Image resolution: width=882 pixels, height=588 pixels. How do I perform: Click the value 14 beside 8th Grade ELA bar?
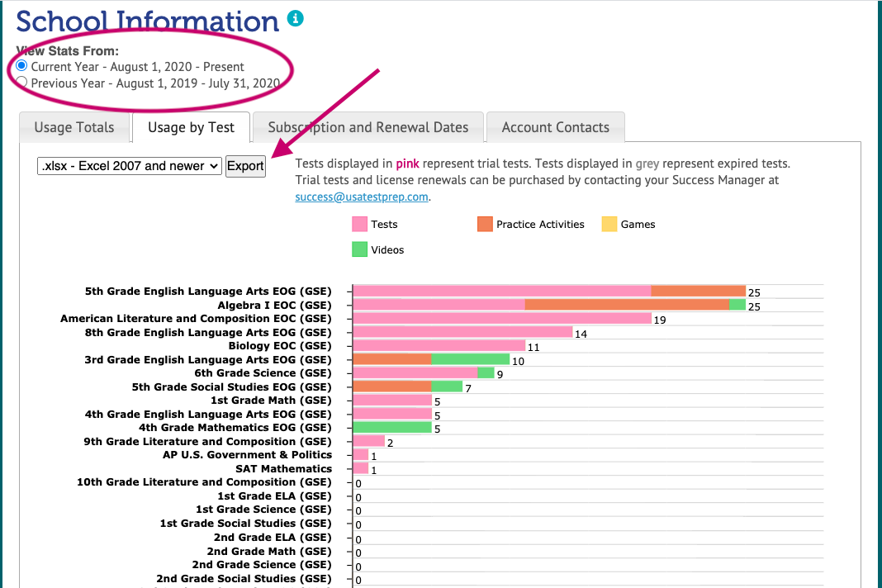tap(581, 334)
